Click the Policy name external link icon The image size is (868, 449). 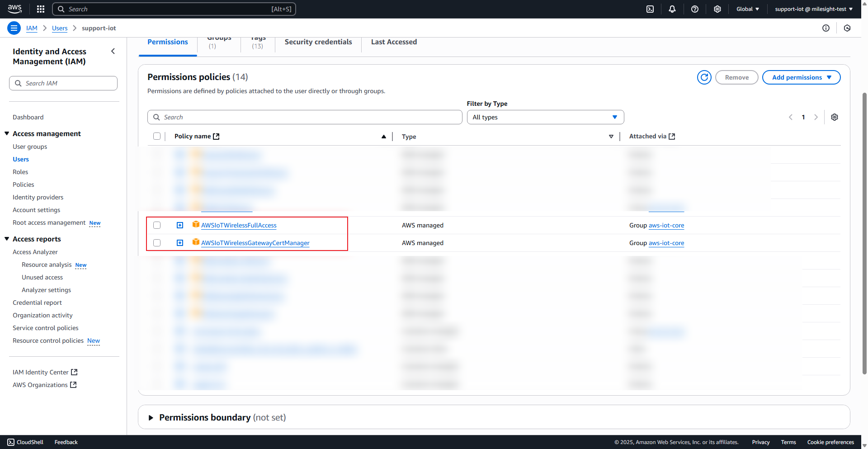click(216, 137)
